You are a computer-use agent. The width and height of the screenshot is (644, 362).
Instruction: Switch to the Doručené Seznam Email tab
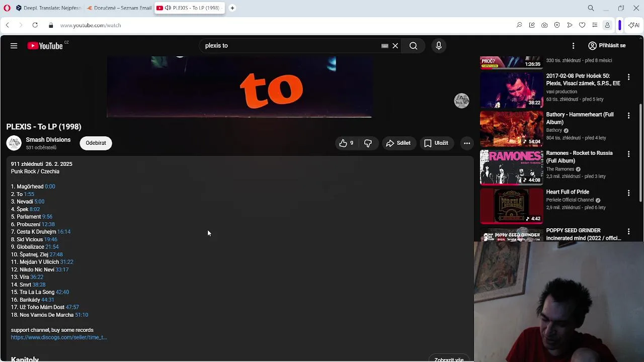click(119, 8)
